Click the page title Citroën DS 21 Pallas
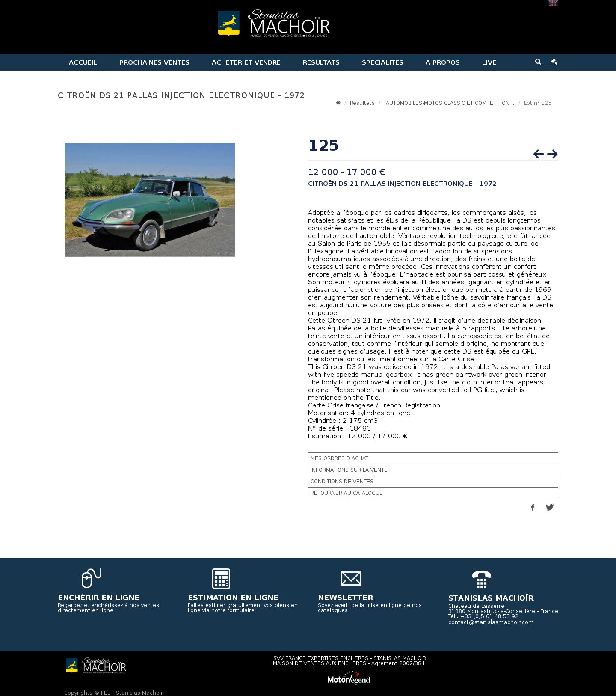 coord(181,95)
